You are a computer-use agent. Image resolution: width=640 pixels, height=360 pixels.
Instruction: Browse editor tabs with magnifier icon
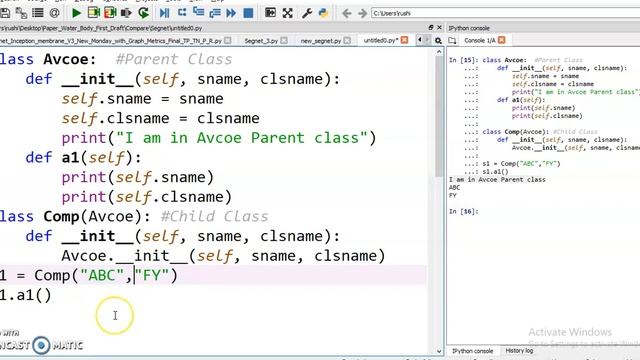pos(438,40)
